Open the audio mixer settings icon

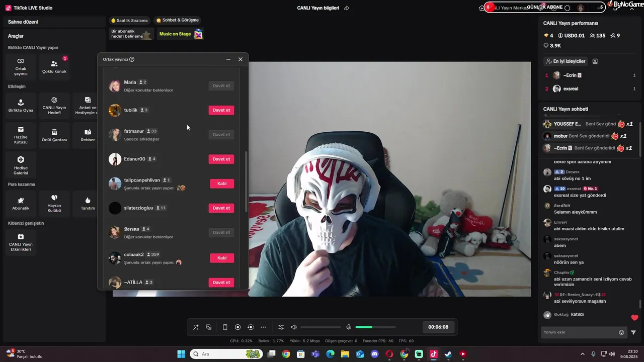click(281, 327)
